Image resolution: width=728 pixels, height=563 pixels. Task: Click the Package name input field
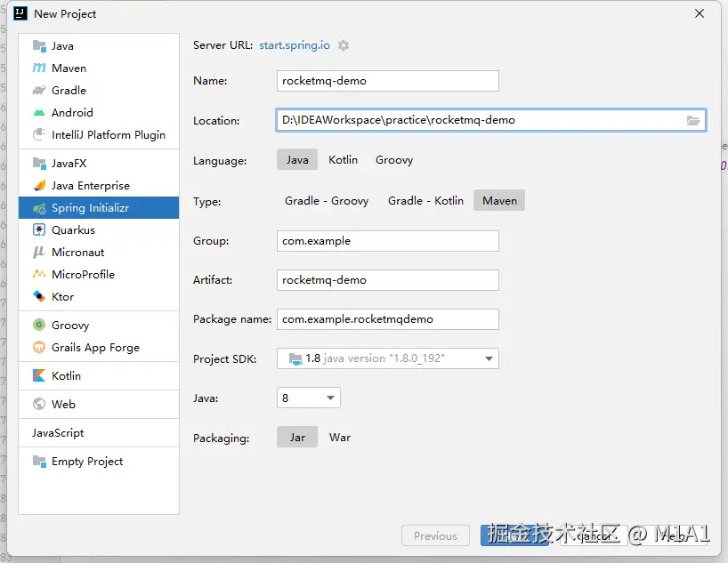click(388, 319)
